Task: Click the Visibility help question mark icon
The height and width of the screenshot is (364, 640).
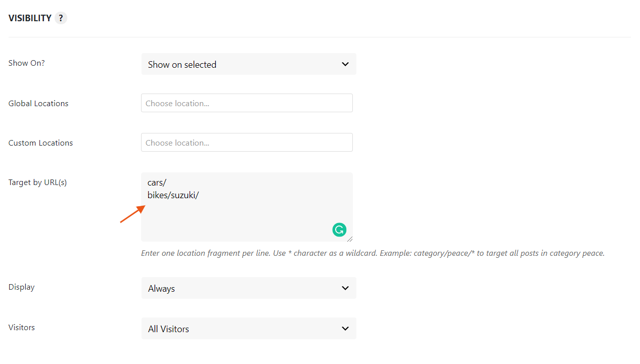Action: point(61,18)
